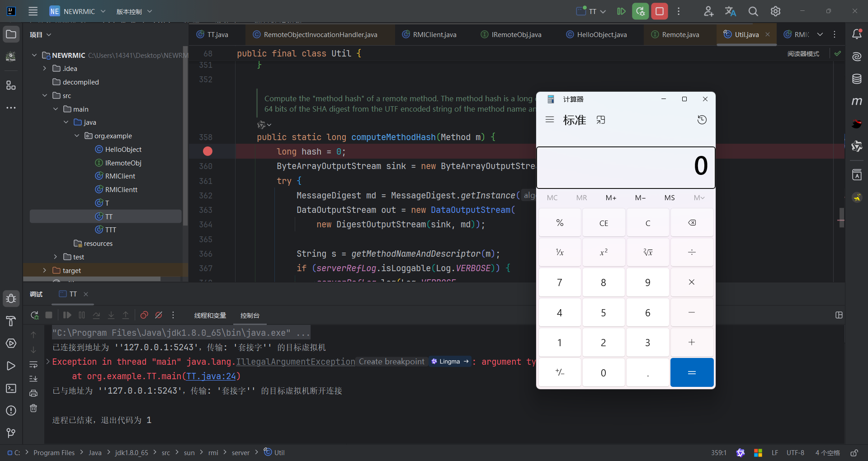
Task: Open the Database tool window
Action: pos(857,79)
